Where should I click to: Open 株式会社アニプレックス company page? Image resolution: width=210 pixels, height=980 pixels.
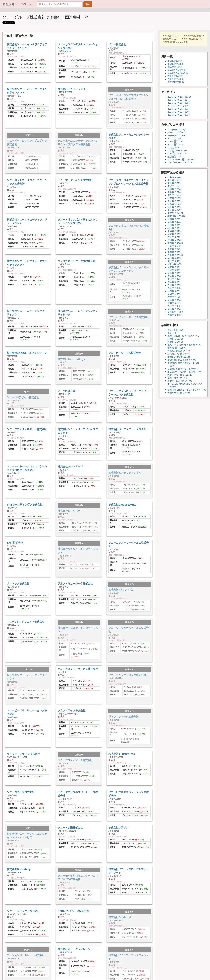71,89
